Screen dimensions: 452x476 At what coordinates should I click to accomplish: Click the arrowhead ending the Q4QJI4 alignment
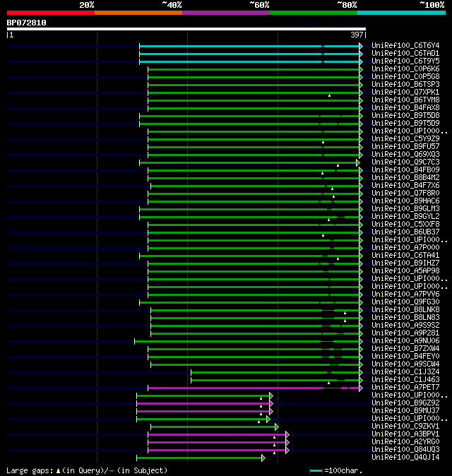[263, 458]
